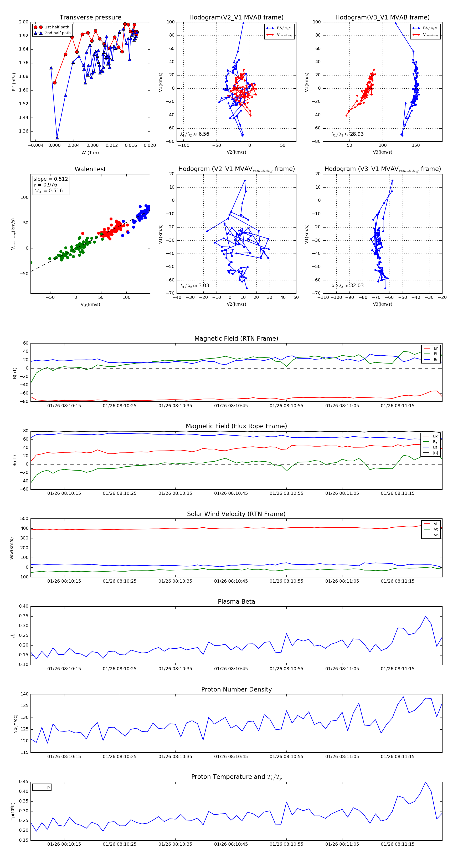
Task: Click the 'Hodogram (V3_V1 MVAV remaining frame)' title
Action: coord(382,169)
